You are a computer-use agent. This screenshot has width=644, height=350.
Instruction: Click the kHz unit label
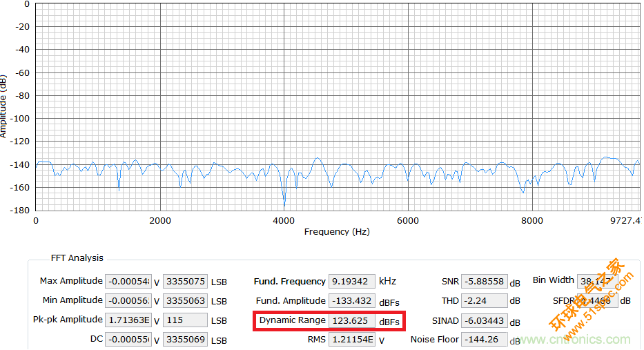pos(388,281)
